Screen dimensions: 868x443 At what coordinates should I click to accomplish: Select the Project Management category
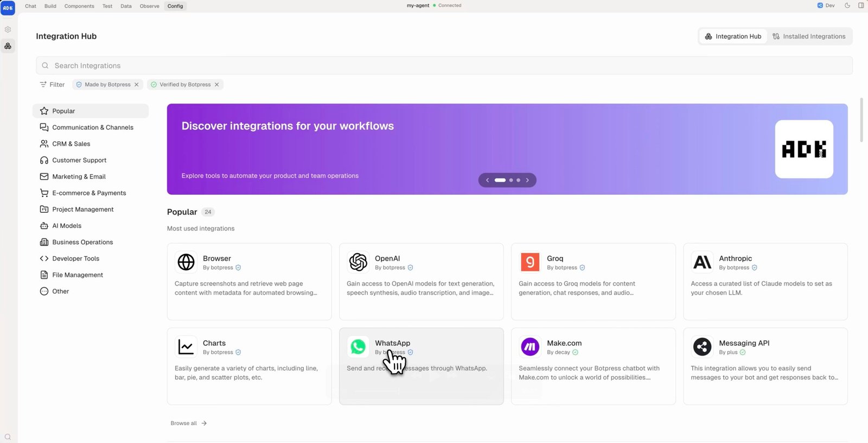[x=91, y=209]
